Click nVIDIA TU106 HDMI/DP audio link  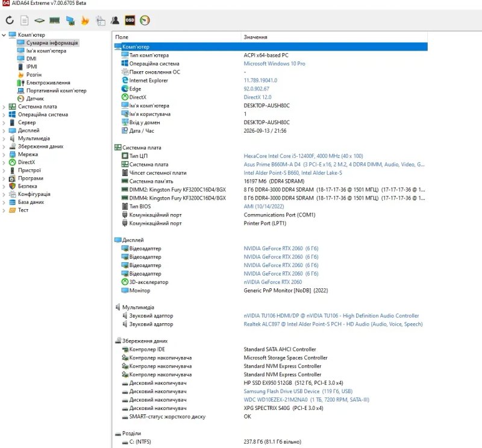[x=331, y=316]
